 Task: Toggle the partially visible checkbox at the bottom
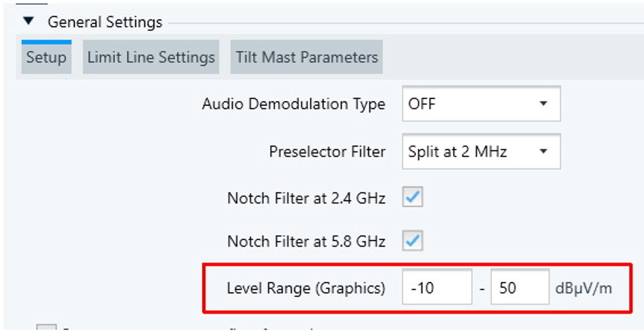coord(47,329)
